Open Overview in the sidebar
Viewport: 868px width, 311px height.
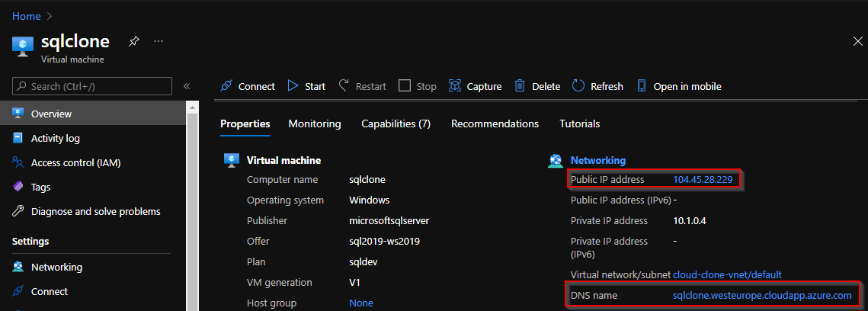coord(93,114)
